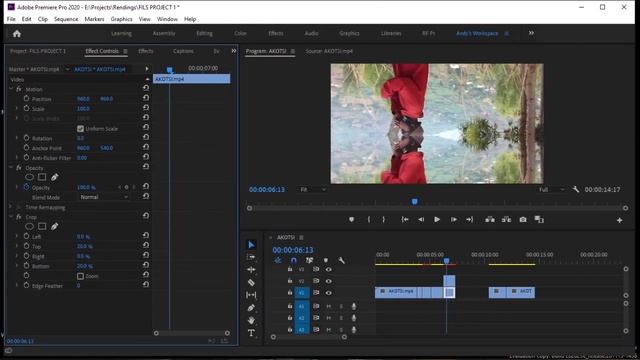Reset the Position parameter
This screenshot has height=360, width=640.
(x=146, y=98)
